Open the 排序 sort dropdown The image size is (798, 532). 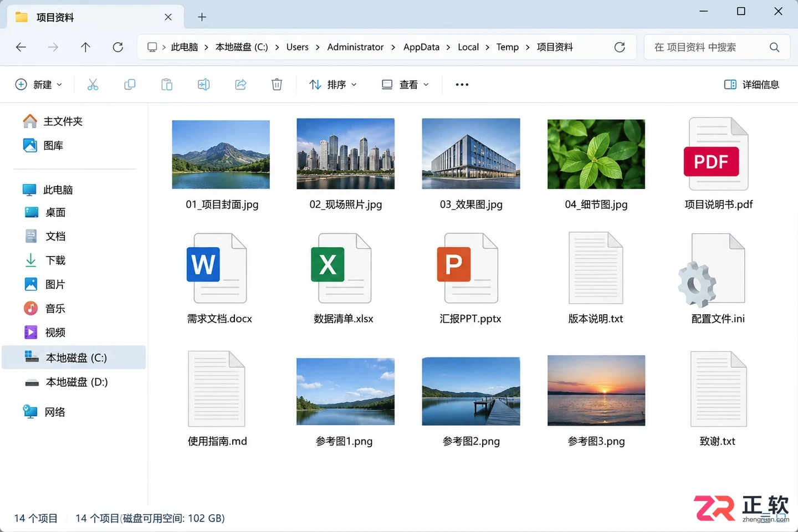pos(333,84)
